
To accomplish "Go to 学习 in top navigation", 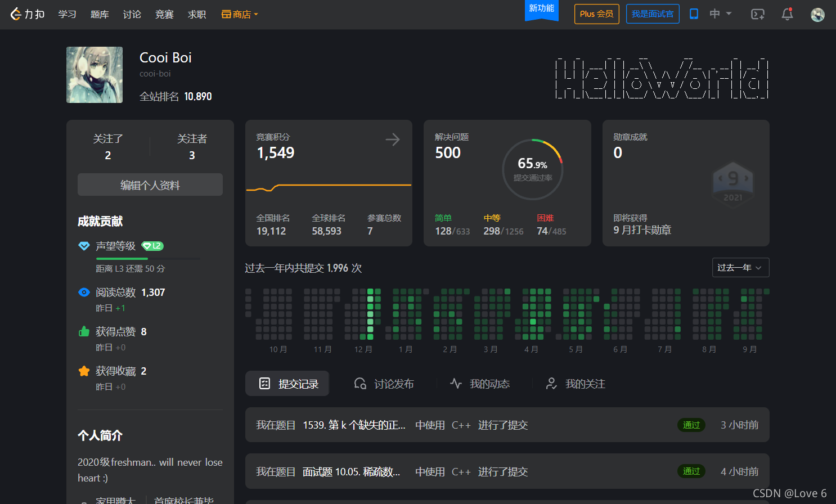I will 67,15.
